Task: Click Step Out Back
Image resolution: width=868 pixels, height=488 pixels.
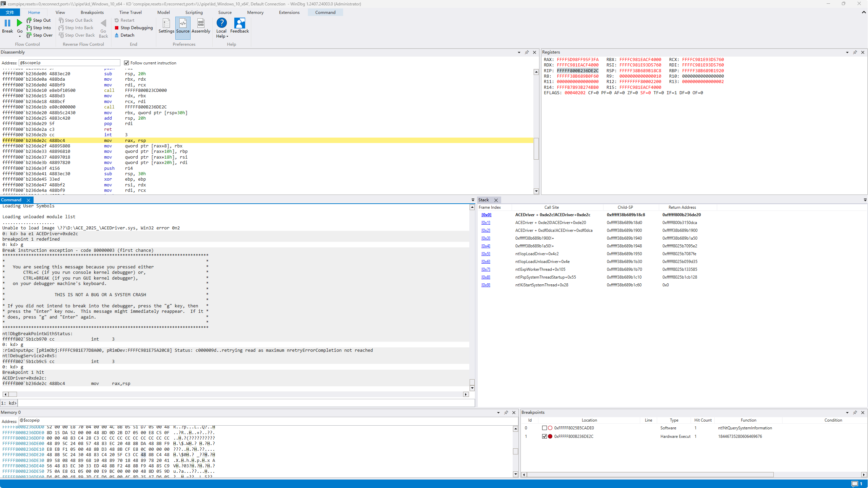Action: tap(76, 20)
